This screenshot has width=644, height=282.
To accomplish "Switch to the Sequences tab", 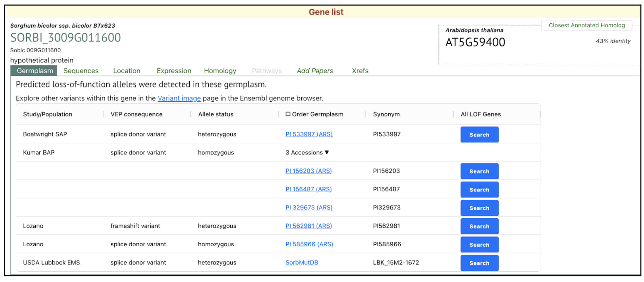I will click(x=81, y=71).
